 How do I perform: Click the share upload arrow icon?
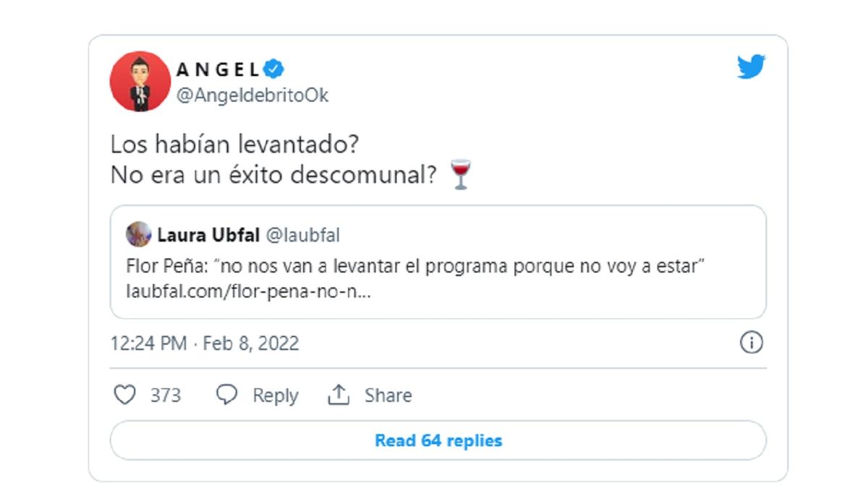point(339,395)
